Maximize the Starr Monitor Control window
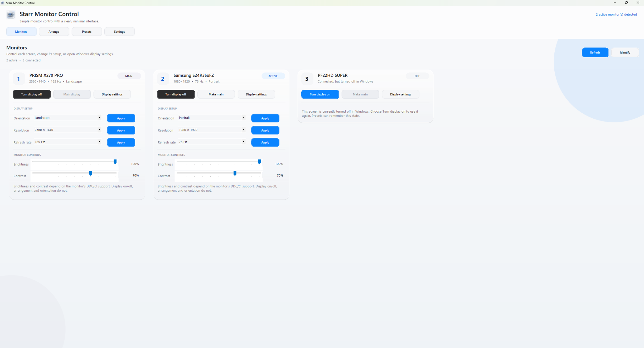The height and width of the screenshot is (348, 644). pos(626,3)
